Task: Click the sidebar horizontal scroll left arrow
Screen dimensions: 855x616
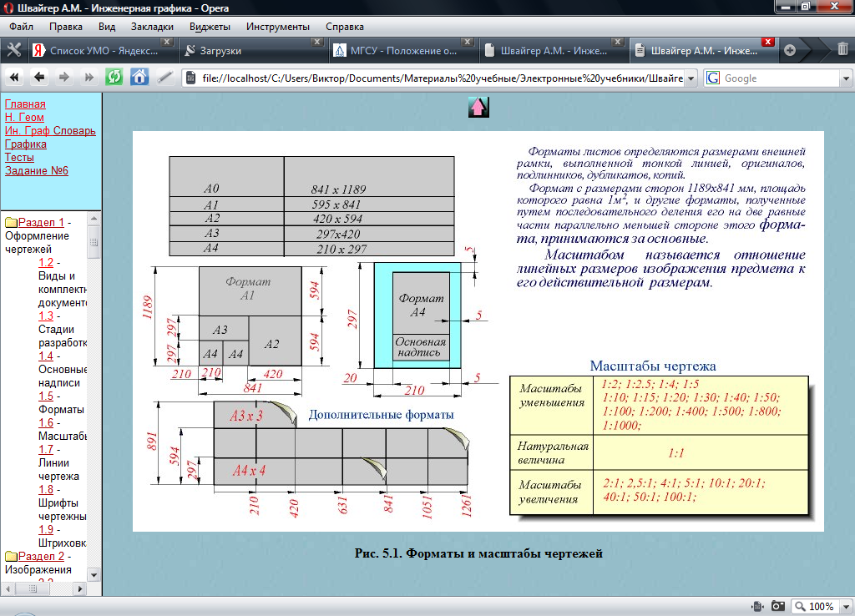Action: tap(8, 588)
